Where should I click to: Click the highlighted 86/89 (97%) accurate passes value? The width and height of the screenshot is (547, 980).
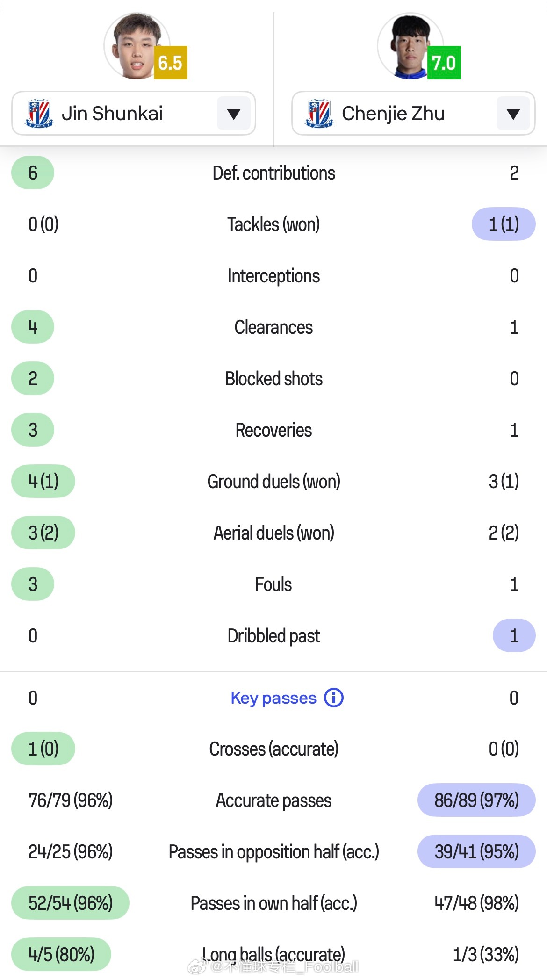(476, 800)
